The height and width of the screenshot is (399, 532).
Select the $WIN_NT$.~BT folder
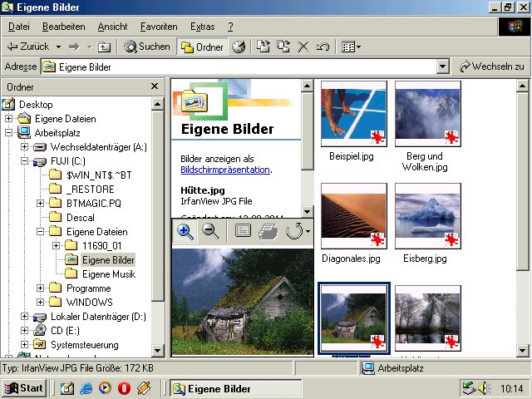99,175
